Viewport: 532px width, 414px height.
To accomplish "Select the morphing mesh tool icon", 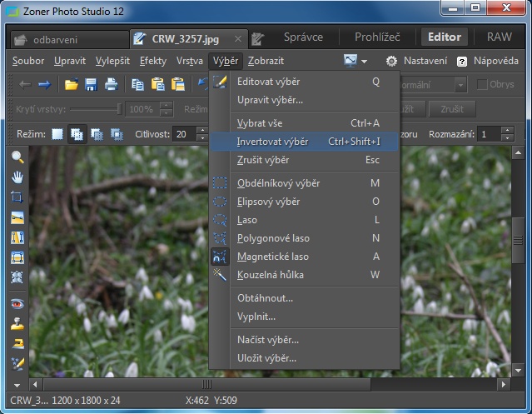I will (x=17, y=277).
